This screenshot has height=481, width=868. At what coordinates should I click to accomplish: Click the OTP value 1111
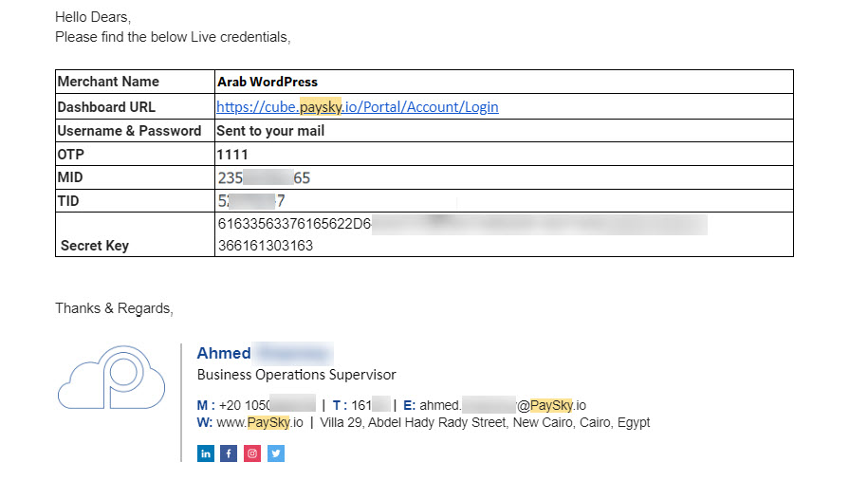tap(232, 154)
